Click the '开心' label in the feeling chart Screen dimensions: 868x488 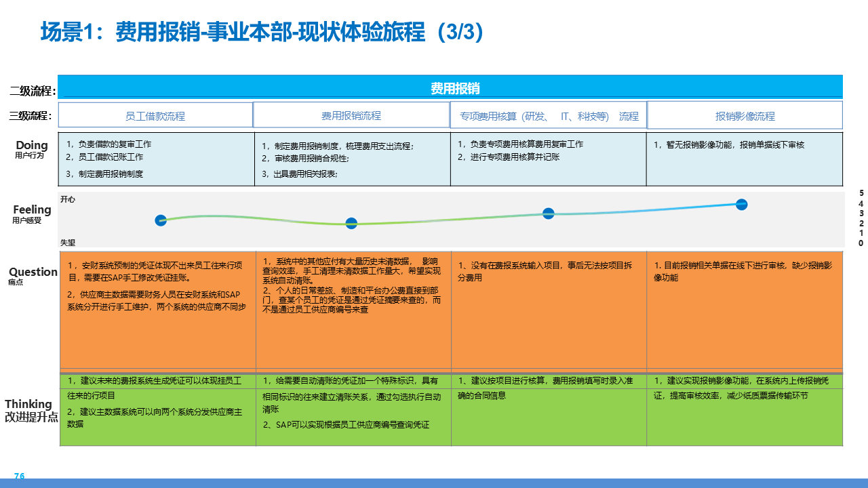point(68,199)
